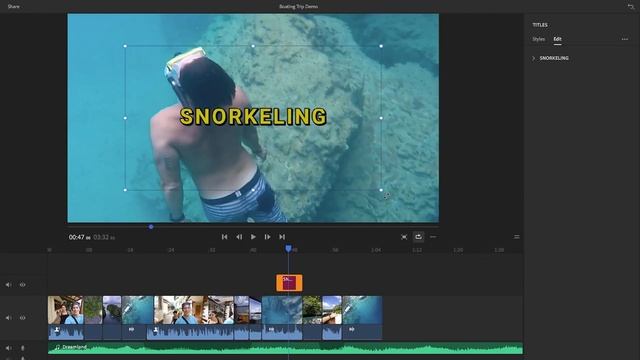Toggle loop playback button

pyautogui.click(x=418, y=237)
